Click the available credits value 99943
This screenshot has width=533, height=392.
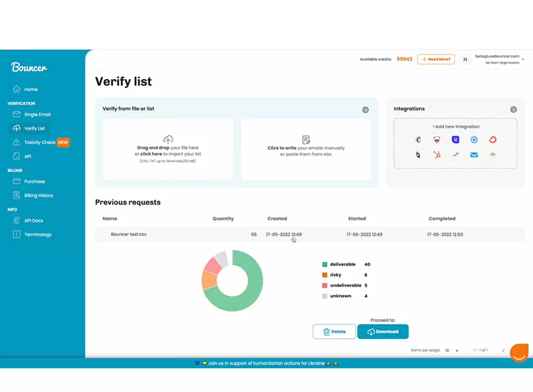(404, 59)
